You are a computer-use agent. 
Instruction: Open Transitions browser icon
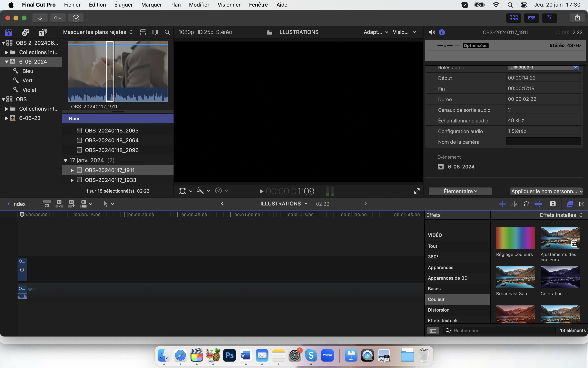(582, 204)
